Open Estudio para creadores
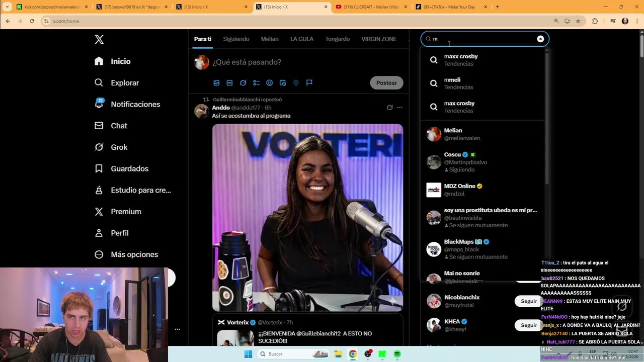The width and height of the screenshot is (644, 362). click(x=133, y=190)
